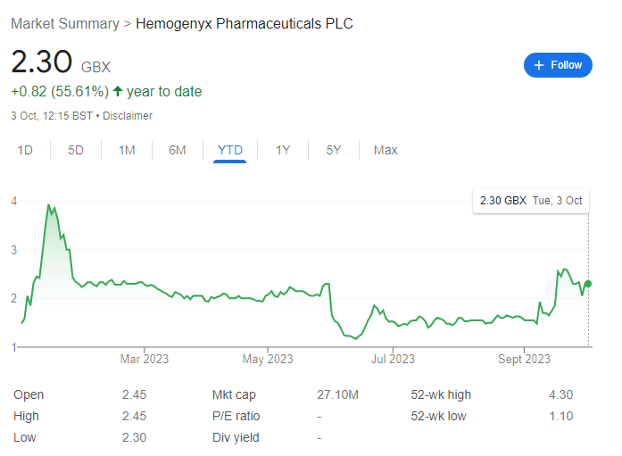The width and height of the screenshot is (622, 456).
Task: Switch to the 6M range tab
Action: (177, 150)
